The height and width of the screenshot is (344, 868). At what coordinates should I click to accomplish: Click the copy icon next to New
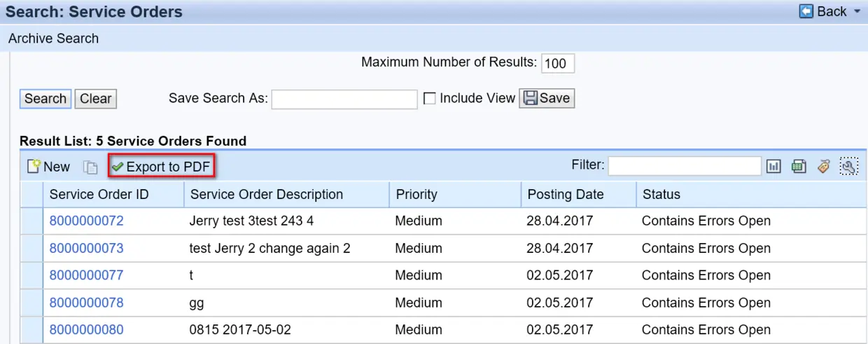(x=90, y=167)
